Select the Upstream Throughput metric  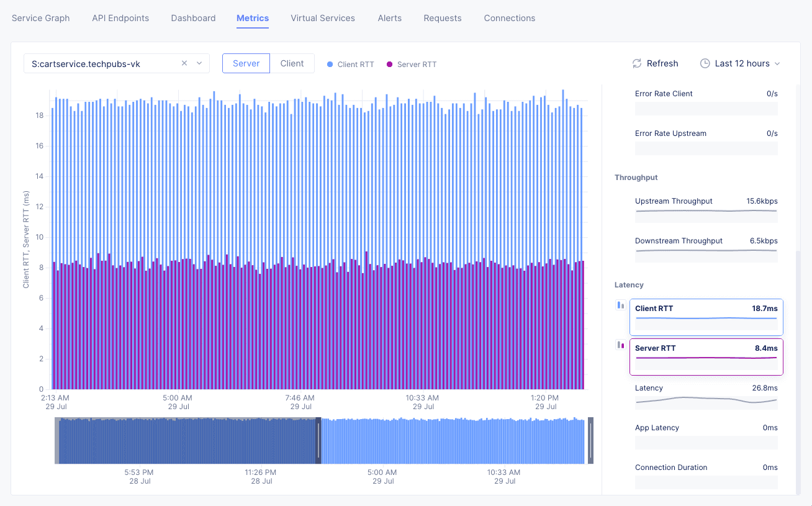pyautogui.click(x=706, y=209)
